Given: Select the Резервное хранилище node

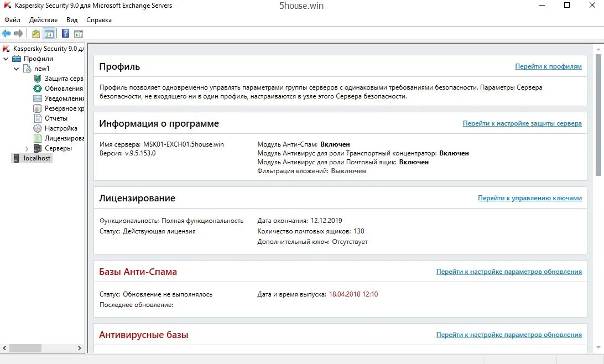Looking at the screenshot, I should coord(64,108).
